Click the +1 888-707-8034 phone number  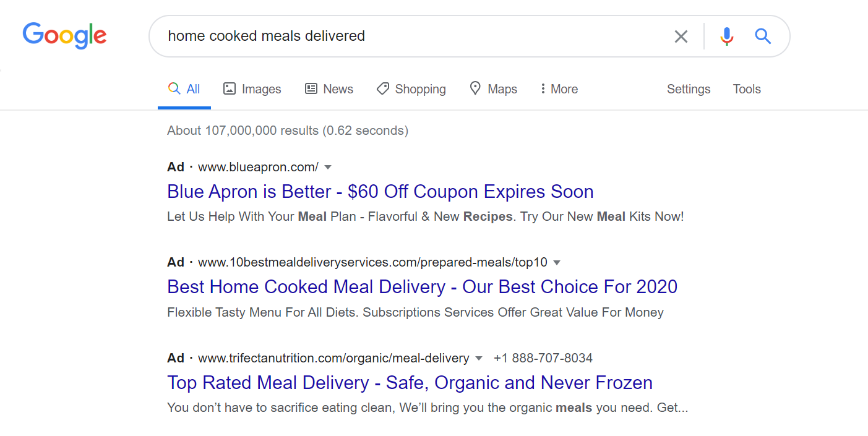(x=543, y=358)
